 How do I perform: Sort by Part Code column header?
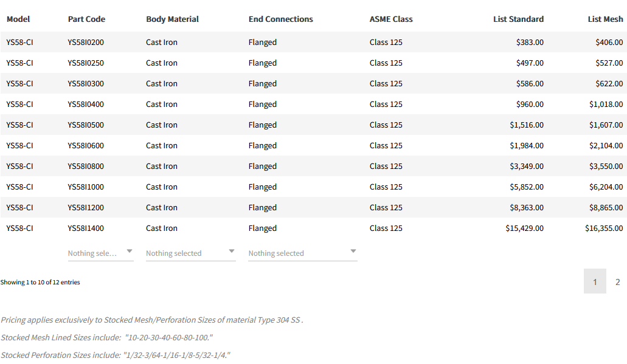click(86, 19)
